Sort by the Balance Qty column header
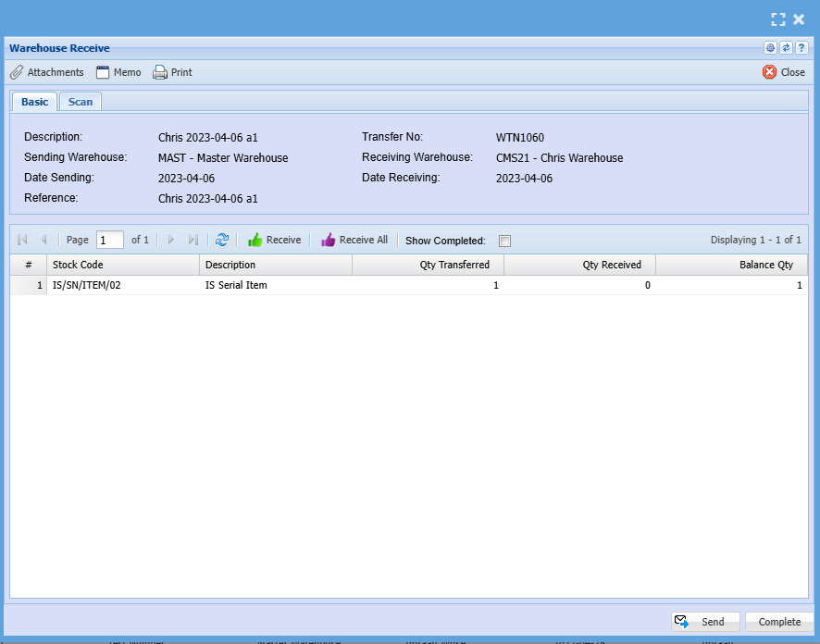Screen dimensions: 820x644 730,265
